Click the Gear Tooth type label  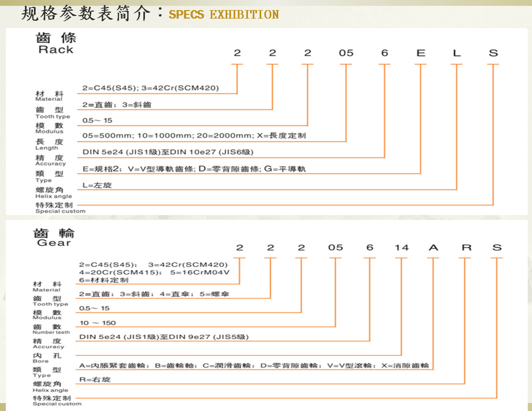pyautogui.click(x=50, y=301)
